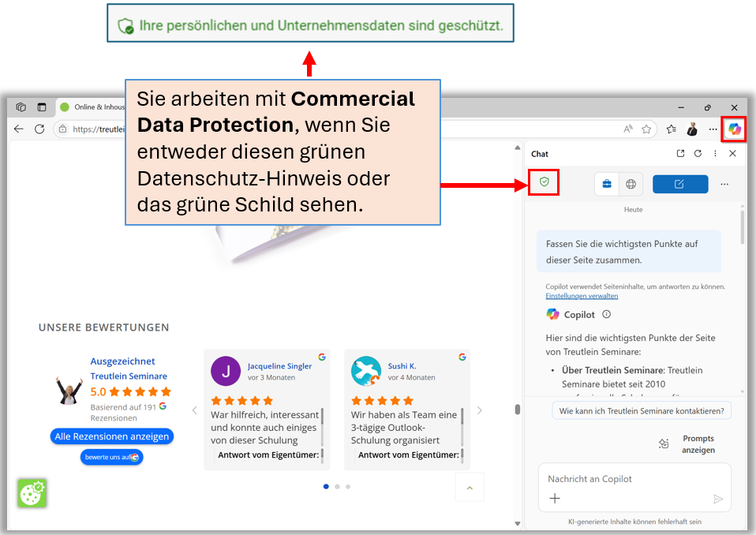Open more options next to new chat button
Image resolution: width=756 pixels, height=535 pixels.
(x=724, y=184)
